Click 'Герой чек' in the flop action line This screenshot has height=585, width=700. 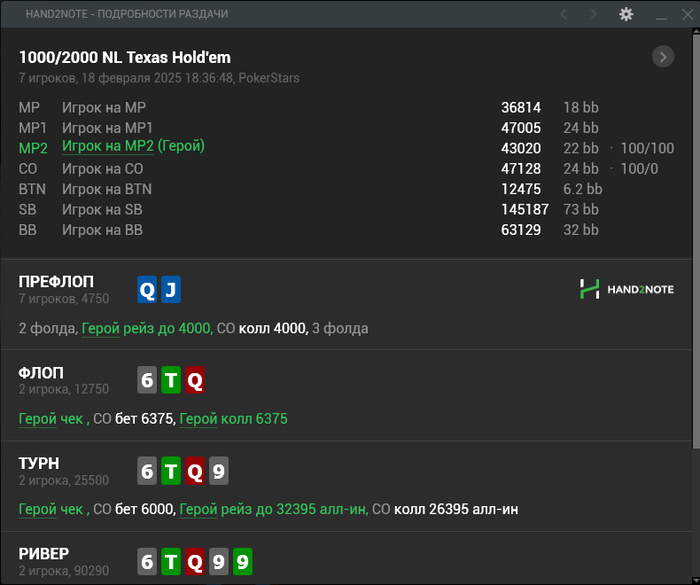[x=51, y=419]
